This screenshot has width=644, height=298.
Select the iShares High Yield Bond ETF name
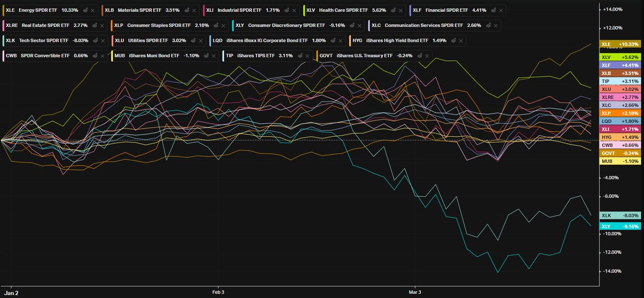[x=397, y=41]
